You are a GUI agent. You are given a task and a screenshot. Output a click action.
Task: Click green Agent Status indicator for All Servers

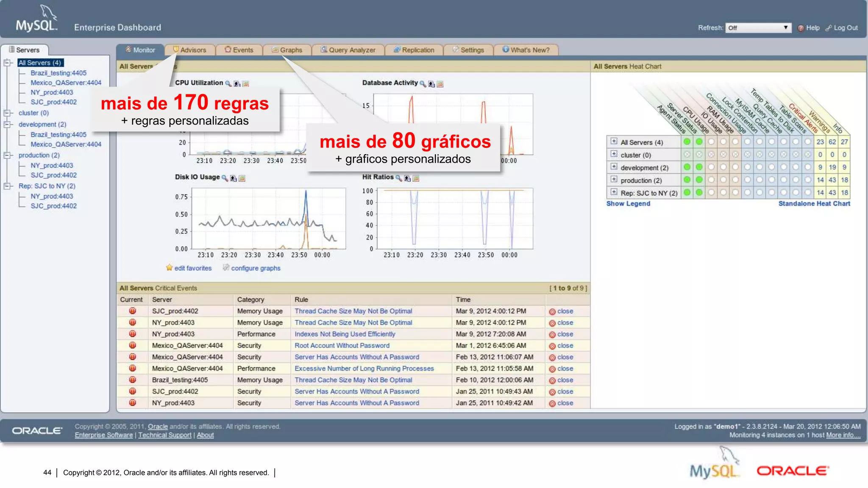(687, 141)
